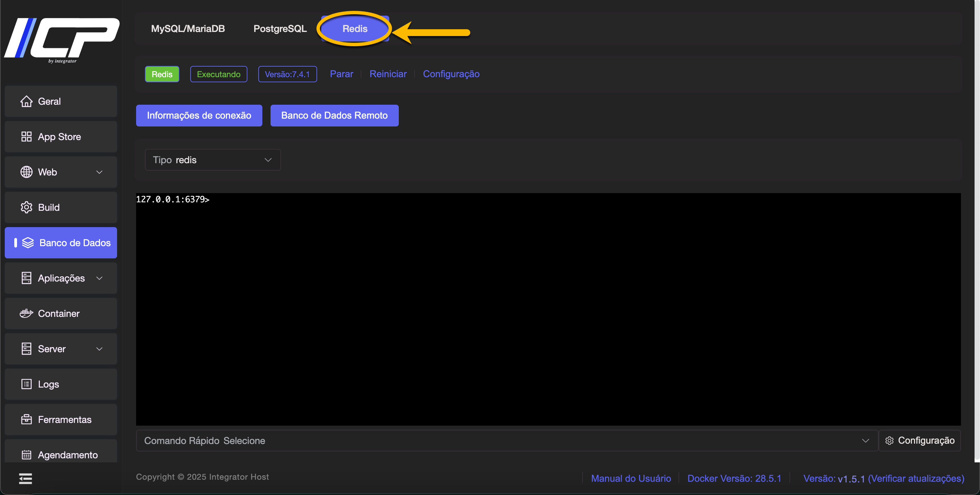The image size is (980, 495).
Task: Expand the Server submenu chevron
Action: (99, 348)
